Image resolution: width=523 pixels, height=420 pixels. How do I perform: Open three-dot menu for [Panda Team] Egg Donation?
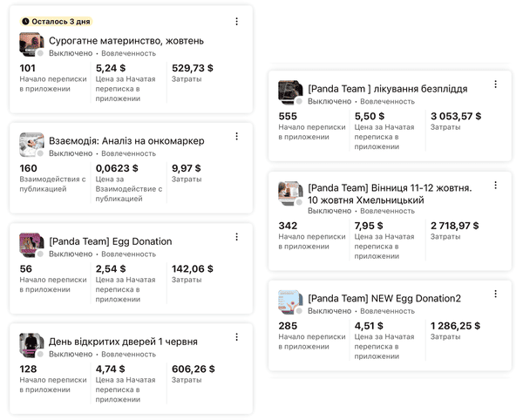point(236,237)
